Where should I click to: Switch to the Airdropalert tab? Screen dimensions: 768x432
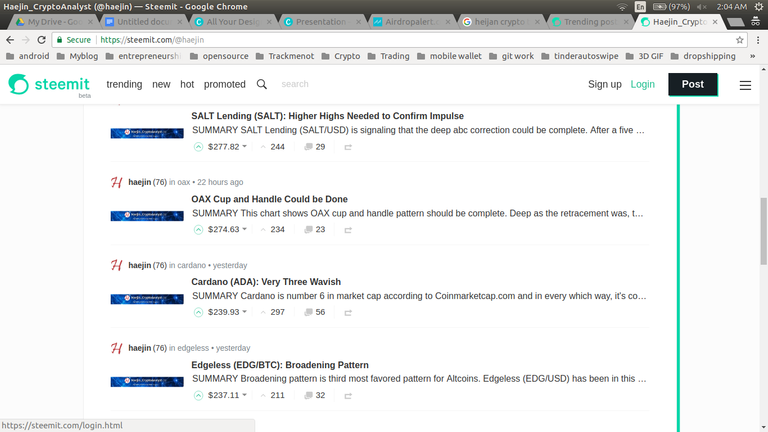pos(410,22)
